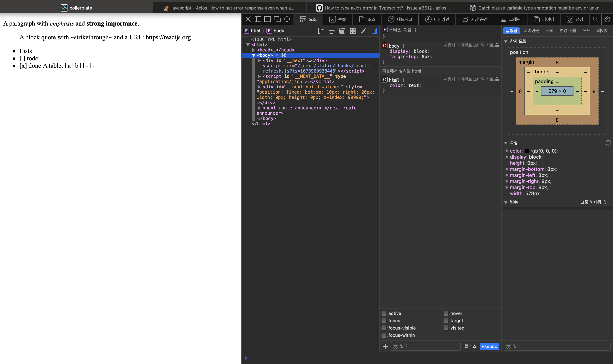Switch to the Stack Overflow Axios tab
The width and height of the screenshot is (613, 364).
230,8
